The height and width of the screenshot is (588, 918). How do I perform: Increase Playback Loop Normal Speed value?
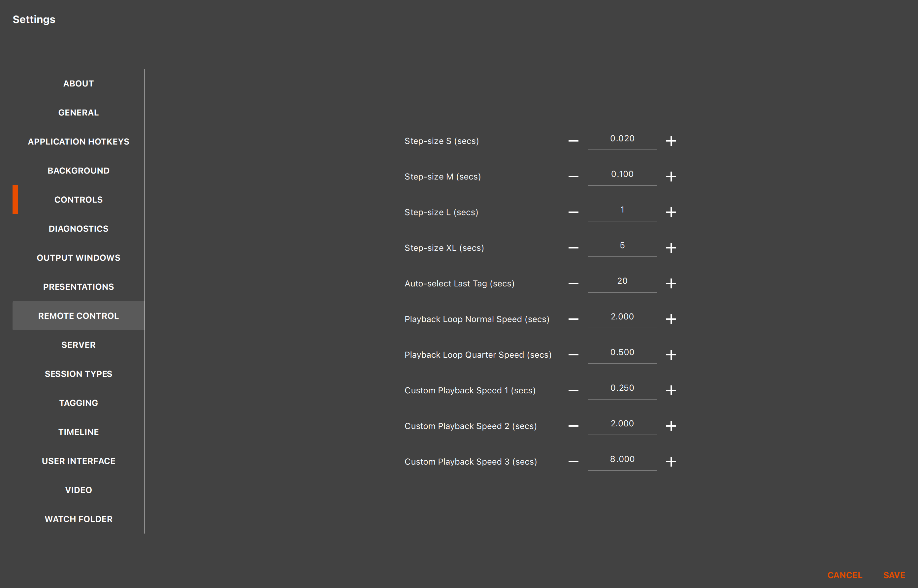(x=671, y=319)
